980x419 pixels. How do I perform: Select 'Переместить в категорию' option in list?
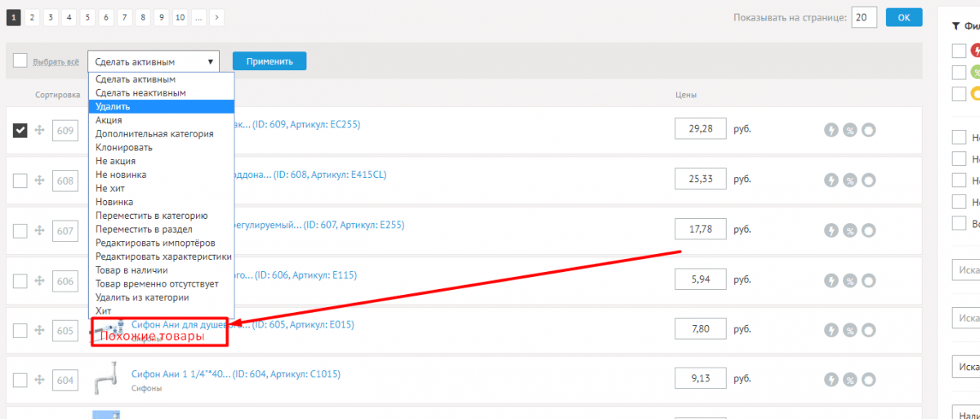click(x=151, y=216)
